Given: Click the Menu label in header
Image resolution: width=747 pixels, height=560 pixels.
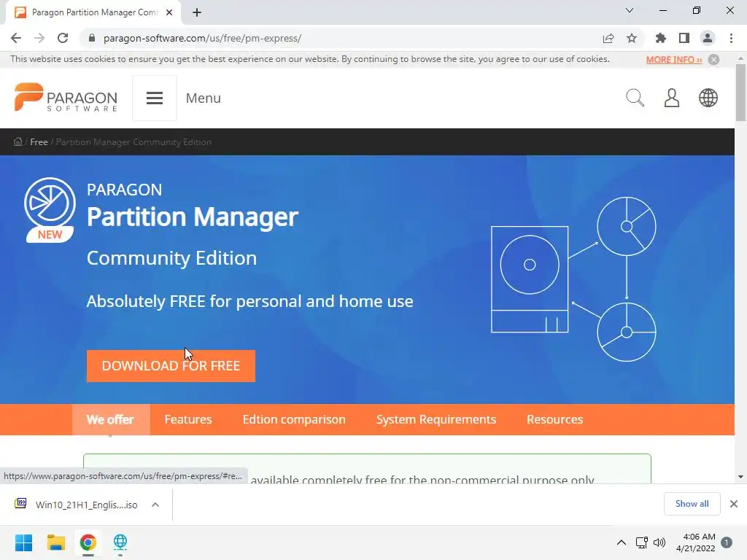Looking at the screenshot, I should click(203, 98).
